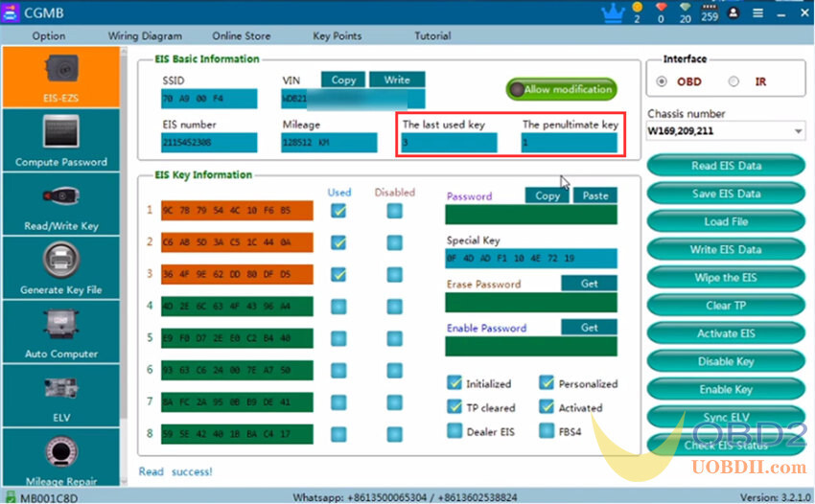Open the Generate Key File module
This screenshot has width=815, height=504.
tap(61, 268)
